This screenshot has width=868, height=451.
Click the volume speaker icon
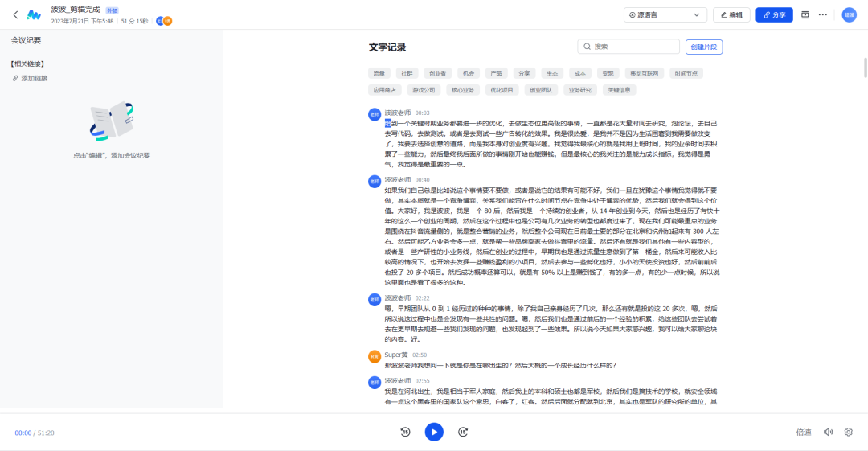click(x=828, y=433)
